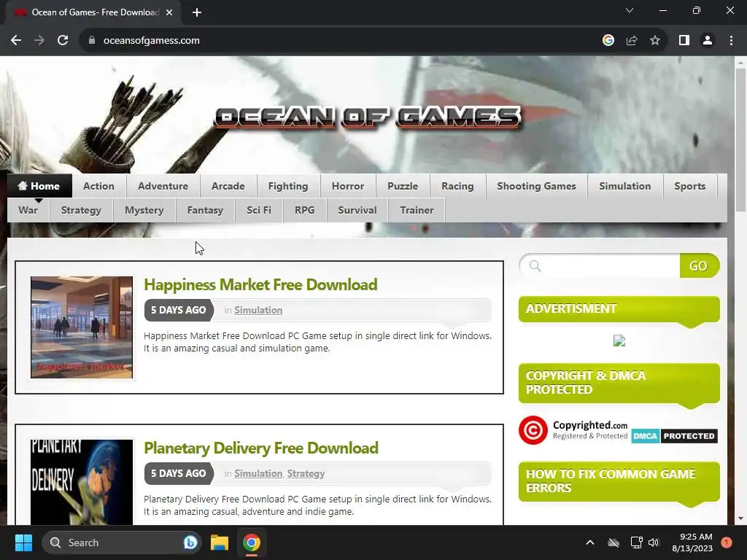View site information via lock icon
The width and height of the screenshot is (747, 560).
[x=92, y=41]
